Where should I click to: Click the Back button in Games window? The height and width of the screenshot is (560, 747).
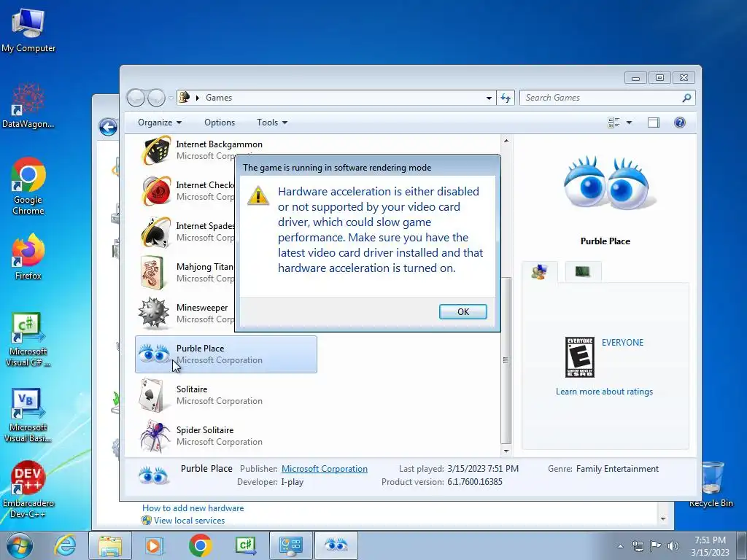[x=136, y=98]
